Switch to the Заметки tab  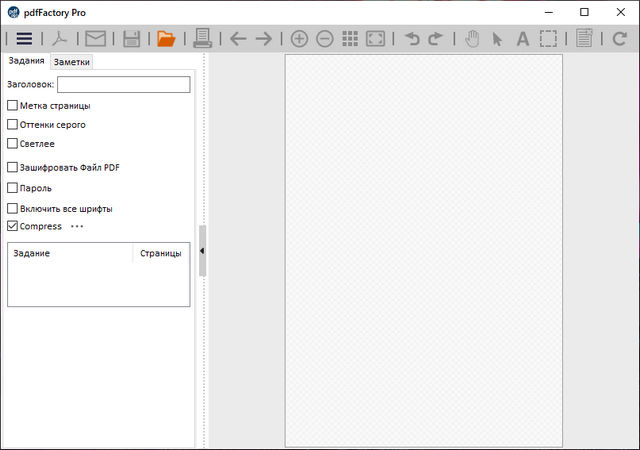(72, 62)
